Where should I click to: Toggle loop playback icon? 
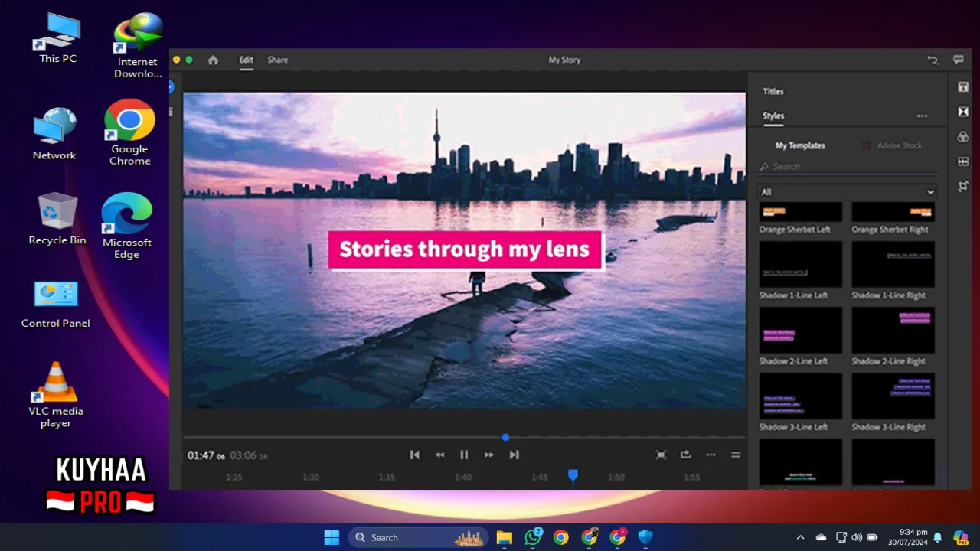[x=685, y=455]
